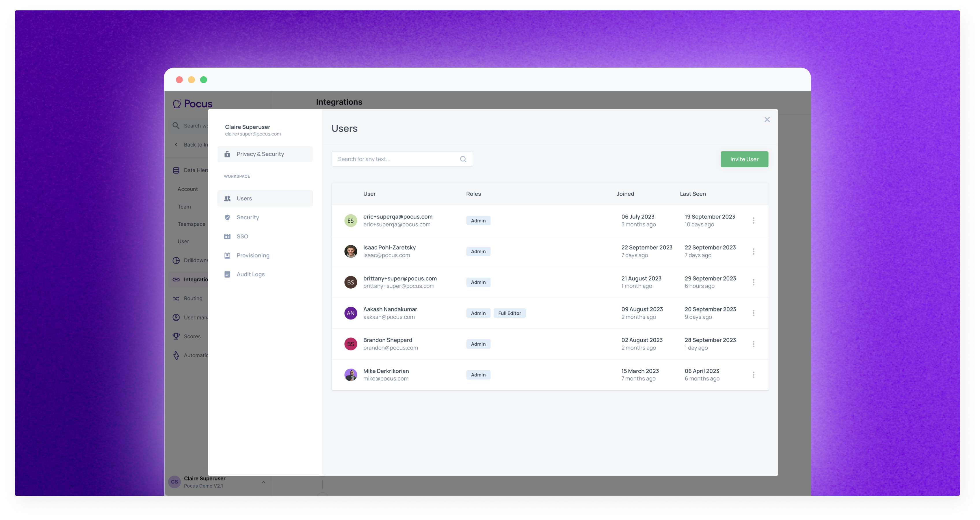Select Security in workspace menu
980x520 pixels.
point(248,217)
